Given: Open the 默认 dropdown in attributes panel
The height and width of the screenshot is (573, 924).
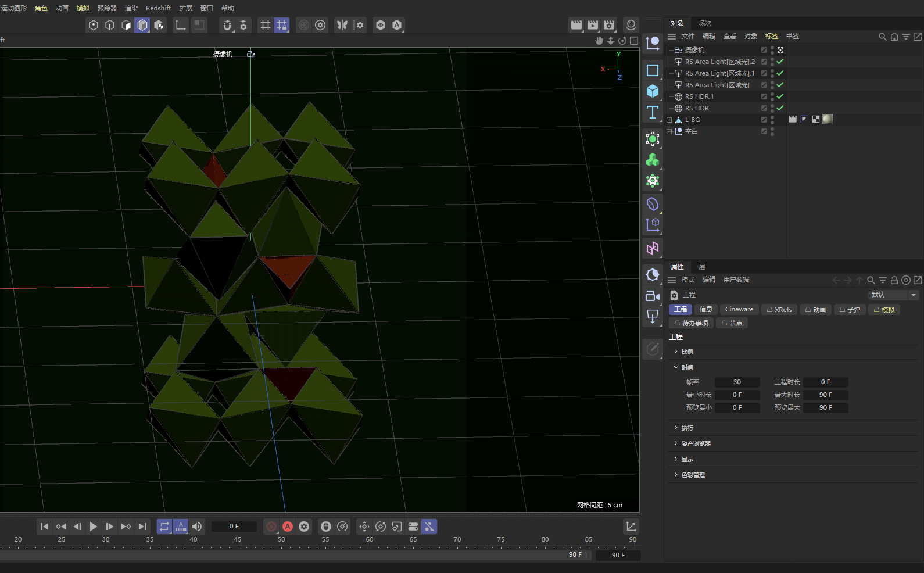Looking at the screenshot, I should click(x=894, y=295).
